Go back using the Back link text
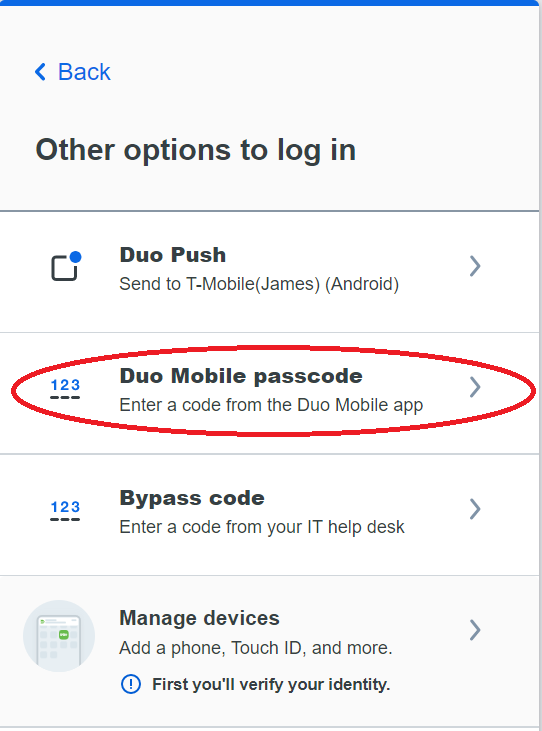This screenshot has height=731, width=542. [x=84, y=72]
